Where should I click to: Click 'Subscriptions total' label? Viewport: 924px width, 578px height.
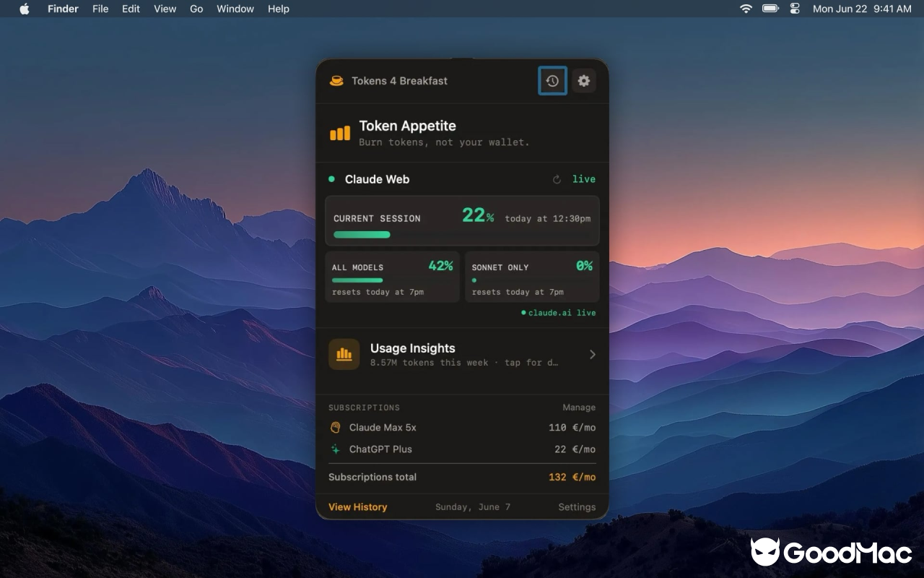372,477
